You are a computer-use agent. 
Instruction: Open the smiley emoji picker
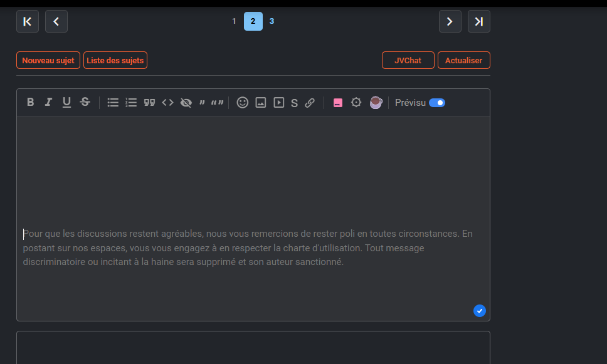(242, 103)
